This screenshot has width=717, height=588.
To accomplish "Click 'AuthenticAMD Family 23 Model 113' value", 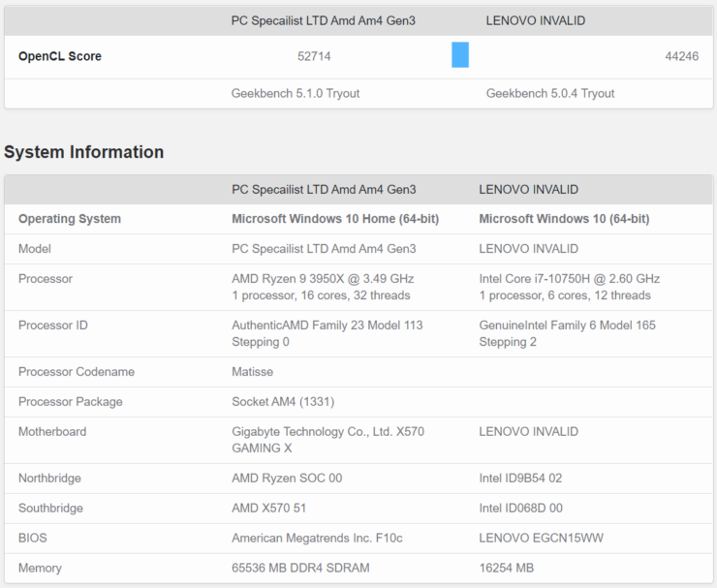I will pyautogui.click(x=327, y=325).
